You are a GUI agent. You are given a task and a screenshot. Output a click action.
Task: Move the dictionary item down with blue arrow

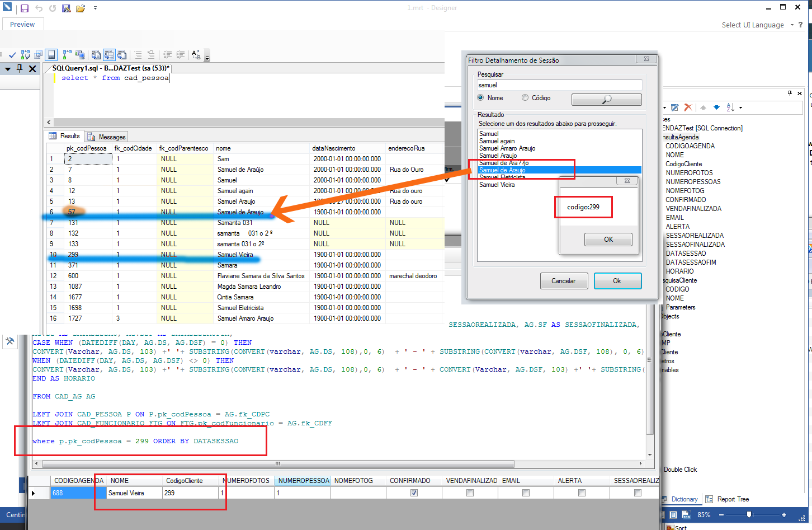click(716, 107)
